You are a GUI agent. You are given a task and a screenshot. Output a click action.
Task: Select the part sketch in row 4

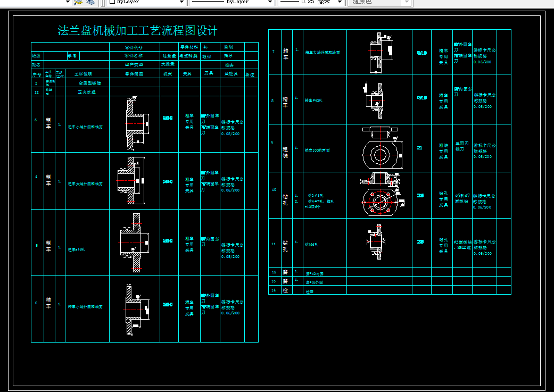(131, 180)
